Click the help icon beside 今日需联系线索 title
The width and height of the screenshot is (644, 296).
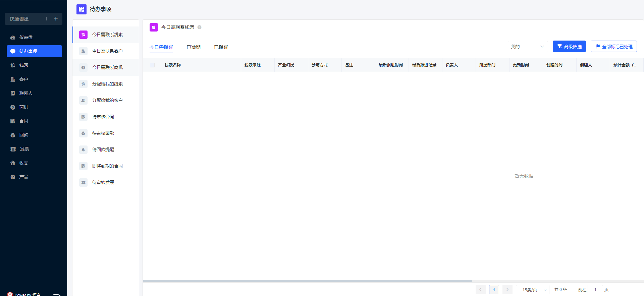(x=199, y=27)
